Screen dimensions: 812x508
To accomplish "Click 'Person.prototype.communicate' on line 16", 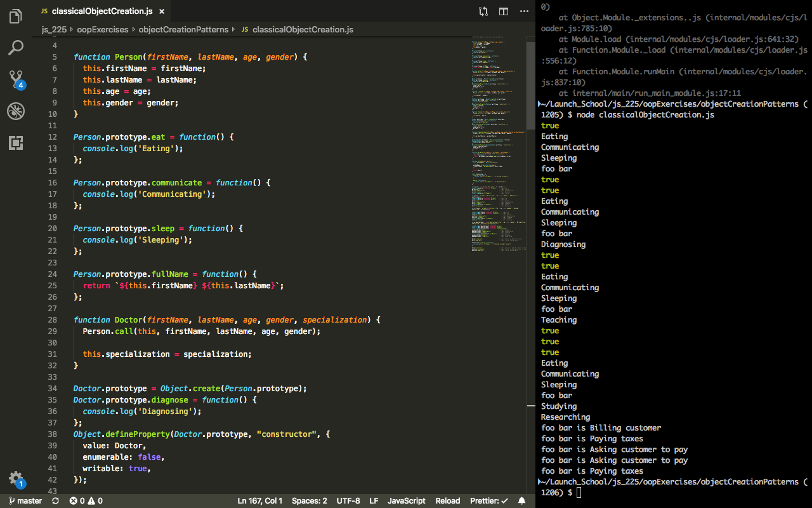I will point(138,183).
